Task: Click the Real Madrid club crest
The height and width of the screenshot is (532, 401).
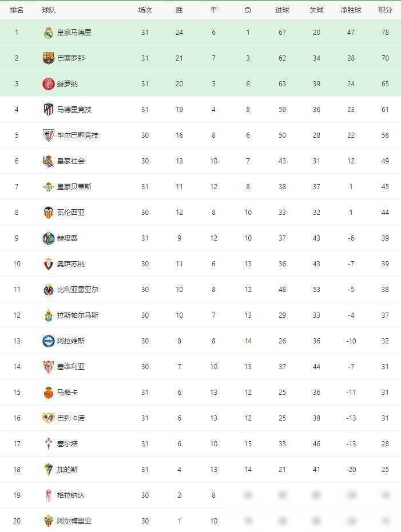Action: [48, 33]
